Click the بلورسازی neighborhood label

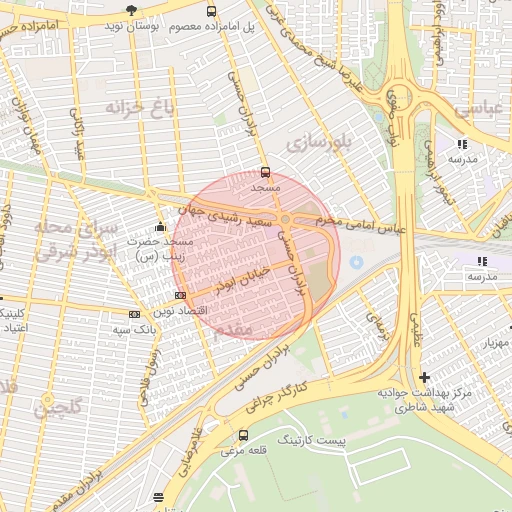[319, 144]
